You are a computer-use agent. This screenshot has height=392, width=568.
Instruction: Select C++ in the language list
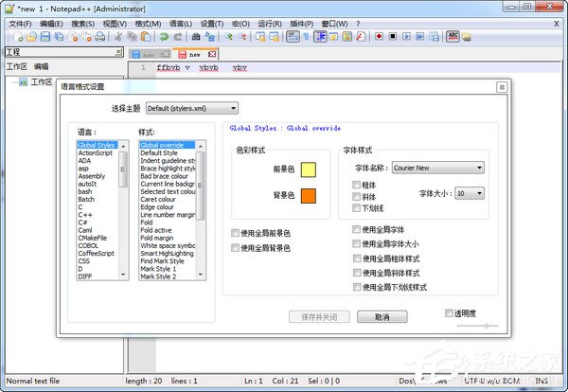pyautogui.click(x=85, y=216)
